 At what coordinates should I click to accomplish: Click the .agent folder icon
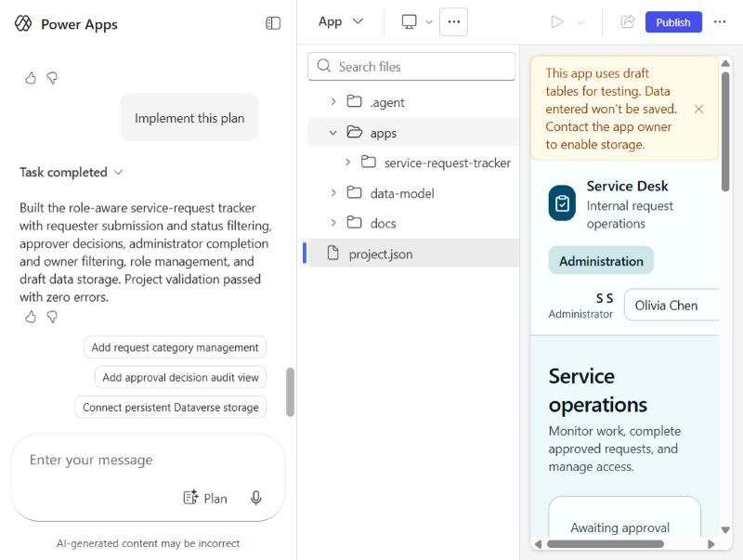[354, 101]
